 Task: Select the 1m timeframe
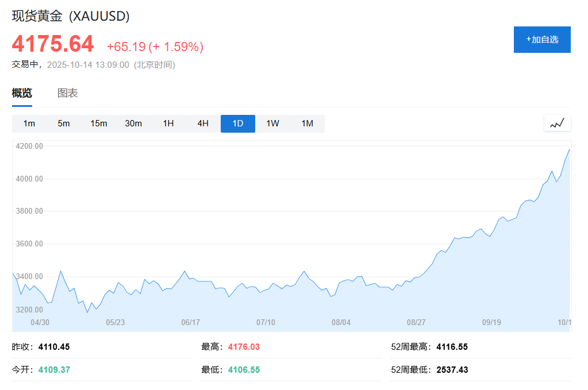click(x=29, y=123)
